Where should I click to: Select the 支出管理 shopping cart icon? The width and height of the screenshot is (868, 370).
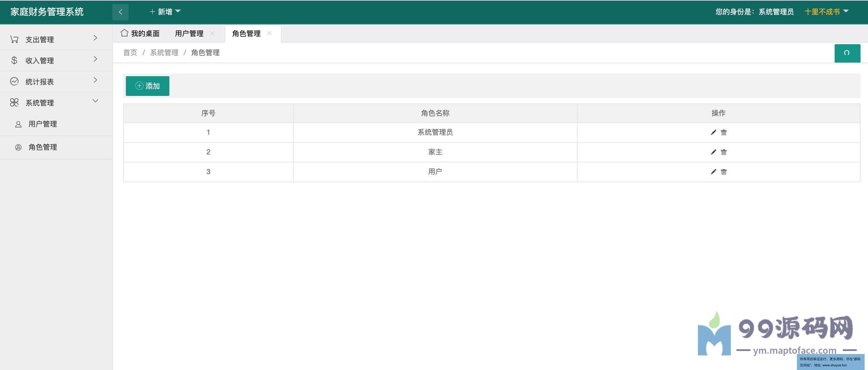point(14,38)
